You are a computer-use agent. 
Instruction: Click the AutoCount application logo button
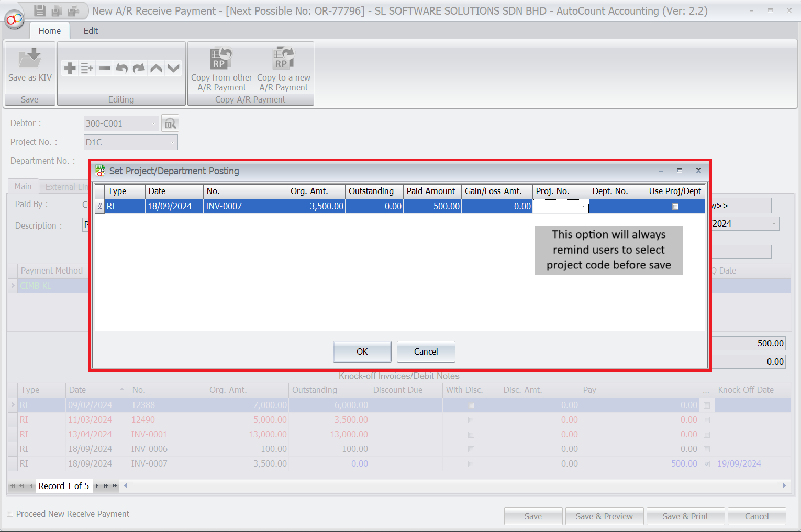coord(14,19)
